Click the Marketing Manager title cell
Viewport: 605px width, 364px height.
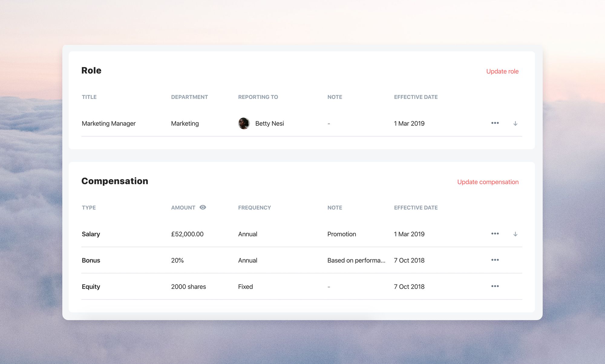click(x=109, y=123)
